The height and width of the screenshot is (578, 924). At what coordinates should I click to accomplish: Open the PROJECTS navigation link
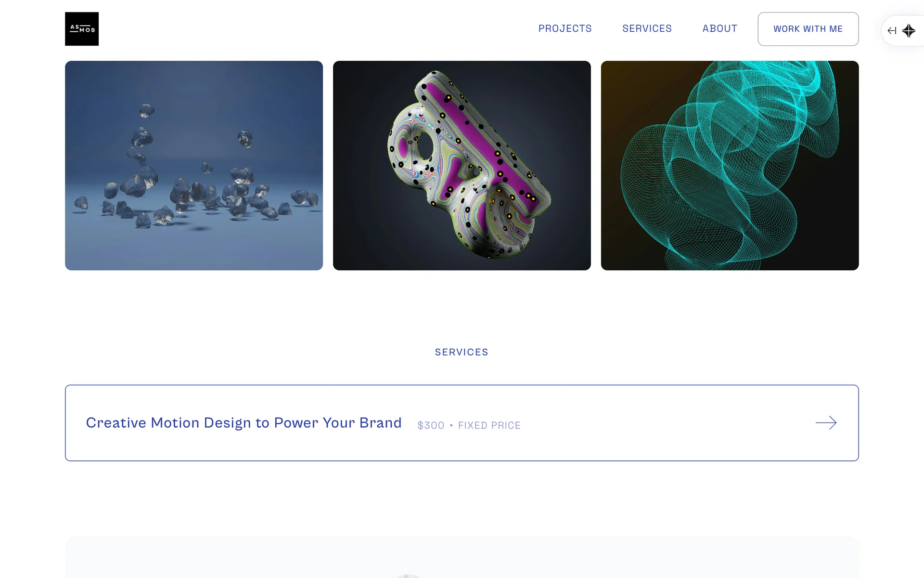565,29
